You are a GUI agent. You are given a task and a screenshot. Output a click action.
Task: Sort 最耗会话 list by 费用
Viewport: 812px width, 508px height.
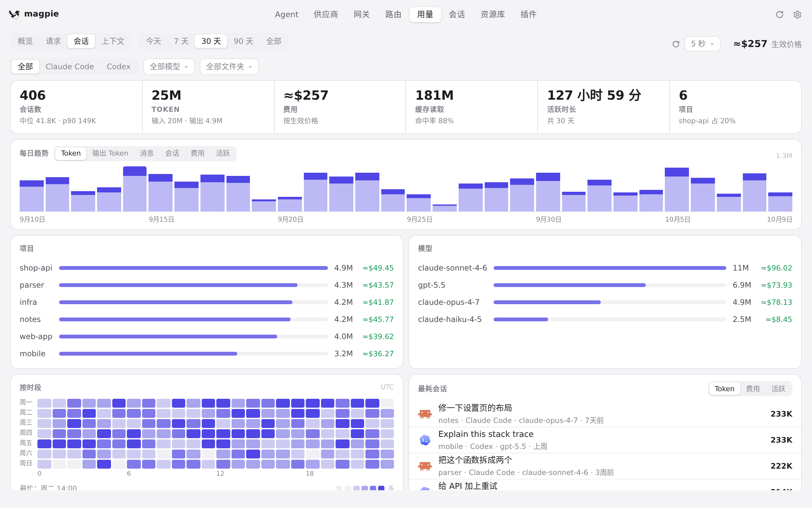(x=753, y=389)
